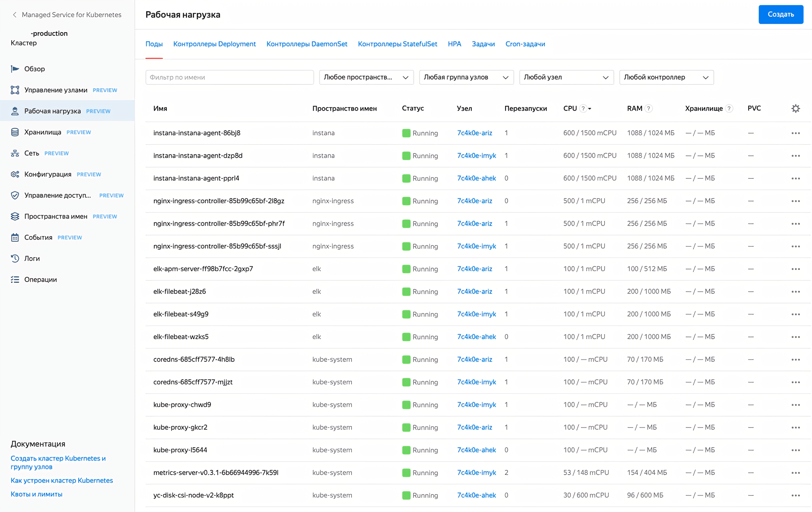Click the Пространство имен column header
Image resolution: width=812 pixels, height=512 pixels.
(x=344, y=108)
